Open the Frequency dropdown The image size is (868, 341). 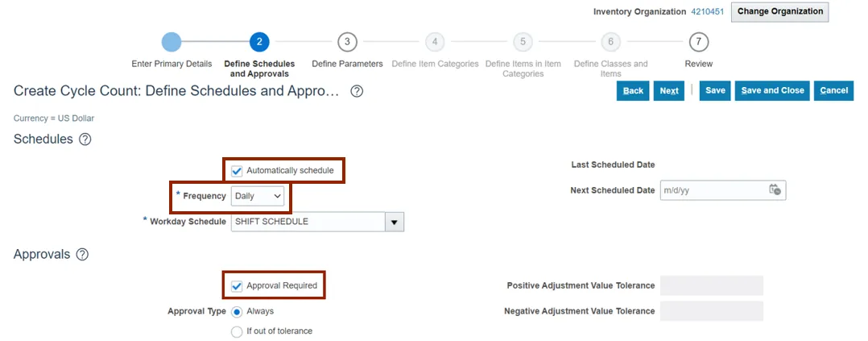click(x=257, y=196)
